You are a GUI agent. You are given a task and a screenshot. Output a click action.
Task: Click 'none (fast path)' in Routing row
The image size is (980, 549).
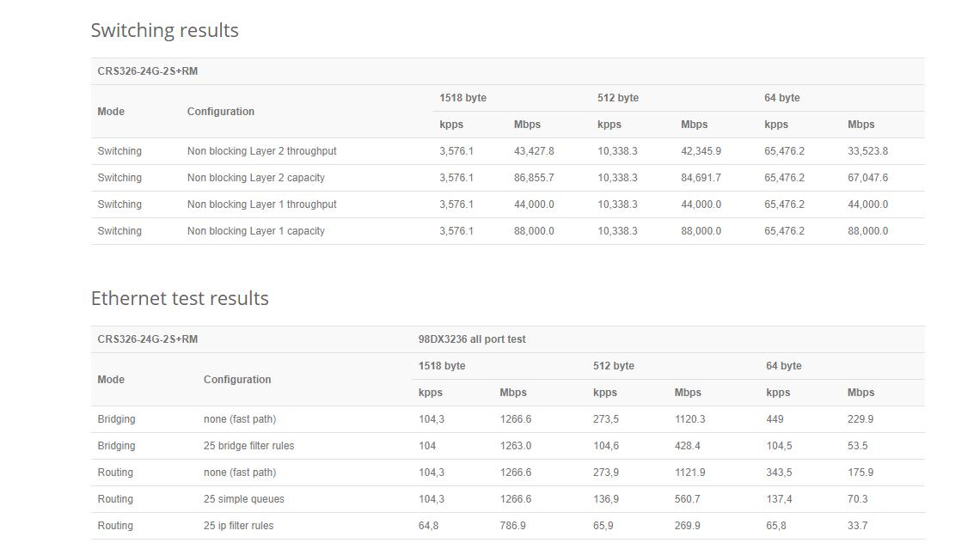[x=239, y=473]
